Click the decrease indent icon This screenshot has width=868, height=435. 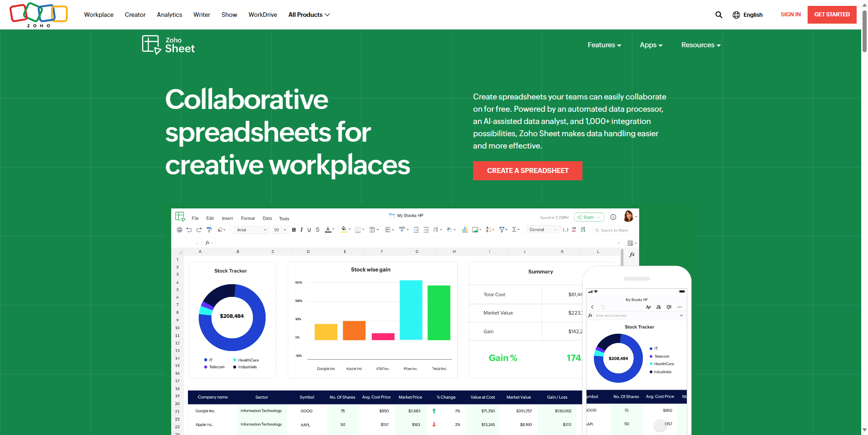416,230
